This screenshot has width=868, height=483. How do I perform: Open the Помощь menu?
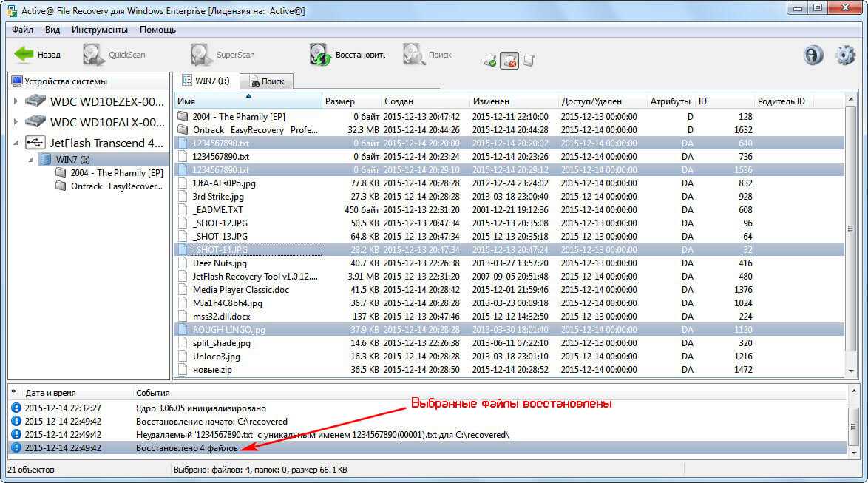pos(157,30)
